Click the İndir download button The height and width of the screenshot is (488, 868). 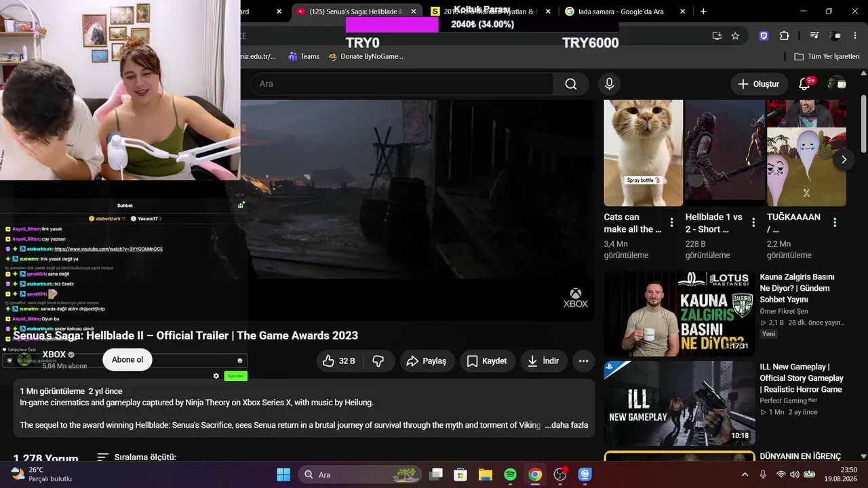click(x=544, y=361)
